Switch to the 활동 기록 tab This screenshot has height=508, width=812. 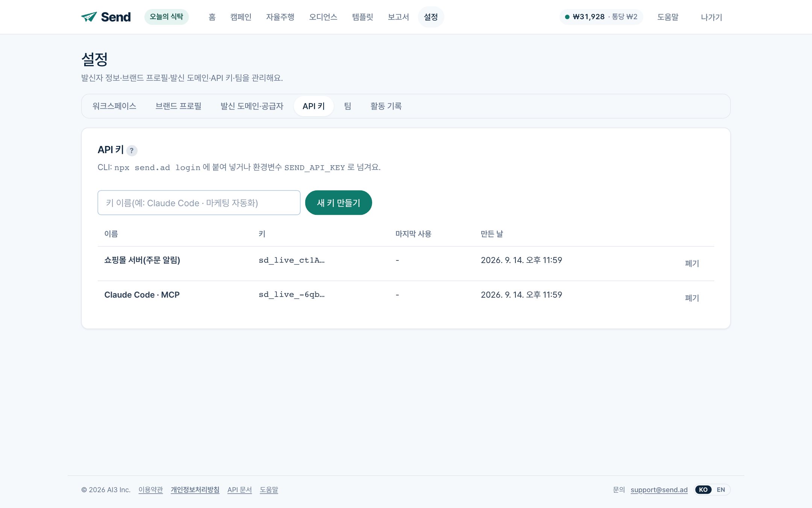pyautogui.click(x=386, y=106)
